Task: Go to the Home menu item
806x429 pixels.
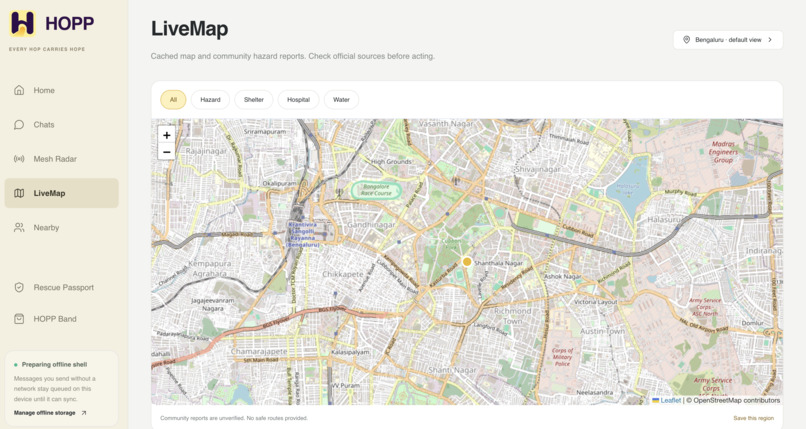Action: click(62, 90)
